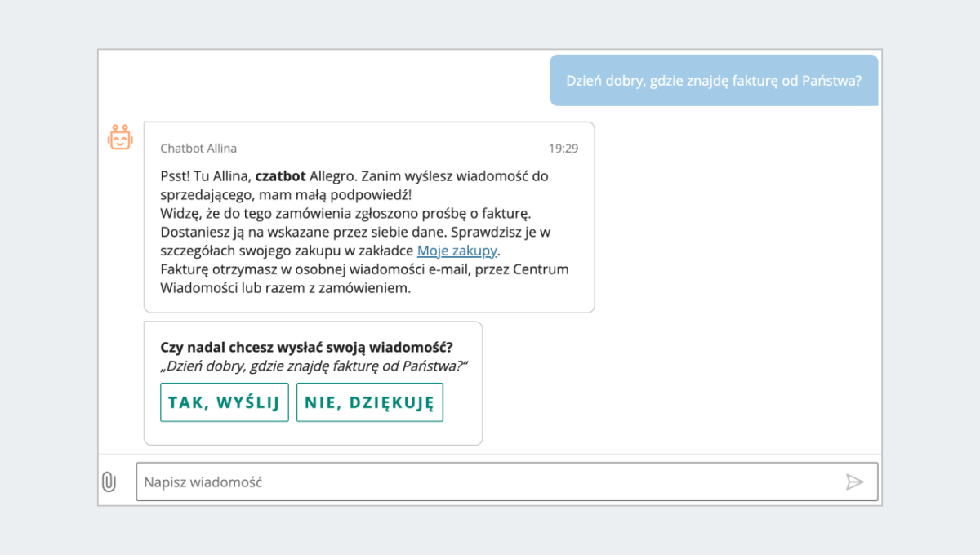Viewport: 980px width, 555px height.
Task: Choose the "NIE, DZIĘKUJĘ" button
Action: [369, 402]
